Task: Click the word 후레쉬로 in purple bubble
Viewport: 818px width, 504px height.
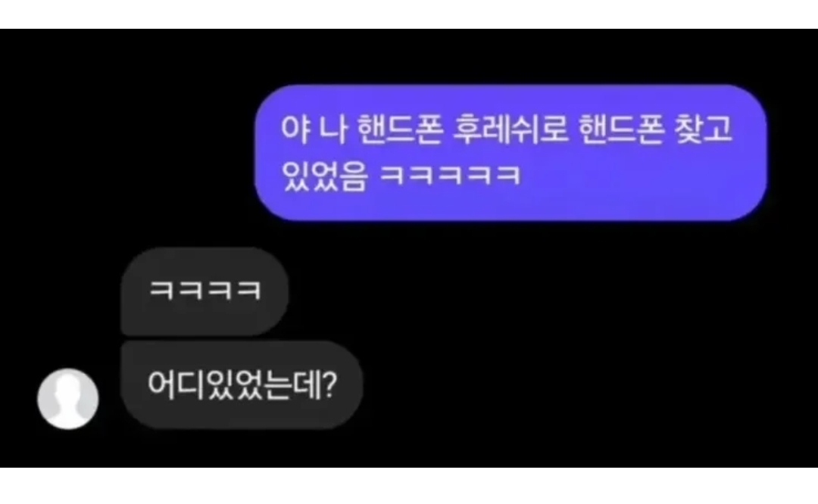Action: point(510,129)
